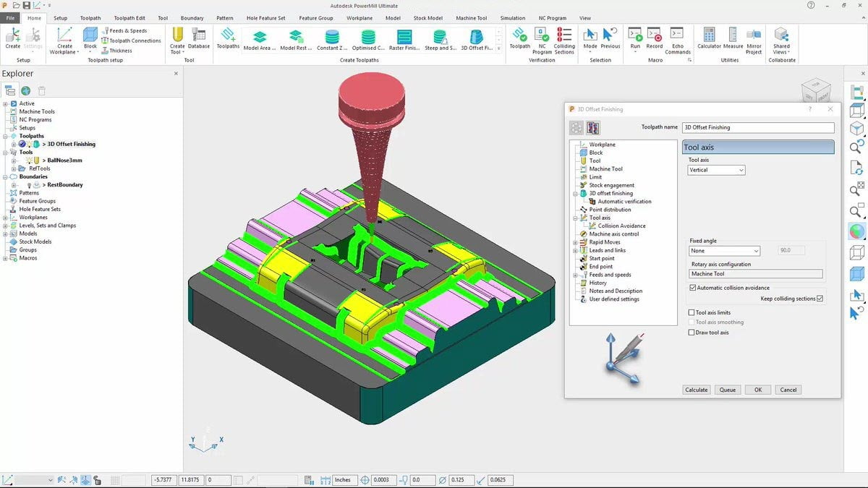Image resolution: width=868 pixels, height=488 pixels.
Task: Select Model Rest Area toolpath
Action: pos(296,40)
